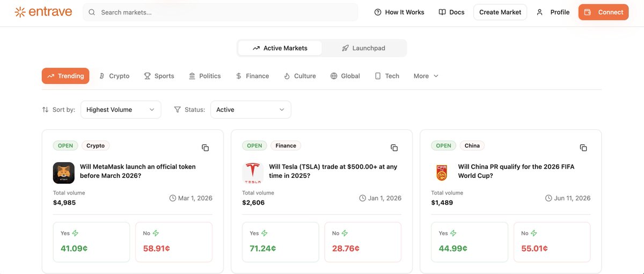
Task: Open the Profile page
Action: [x=553, y=12]
